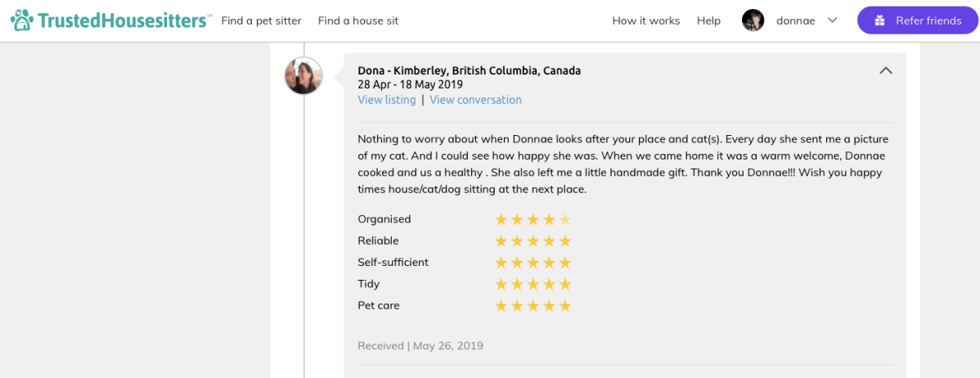The width and height of the screenshot is (980, 378).
Task: Click the donnae username in the header
Action: (795, 20)
